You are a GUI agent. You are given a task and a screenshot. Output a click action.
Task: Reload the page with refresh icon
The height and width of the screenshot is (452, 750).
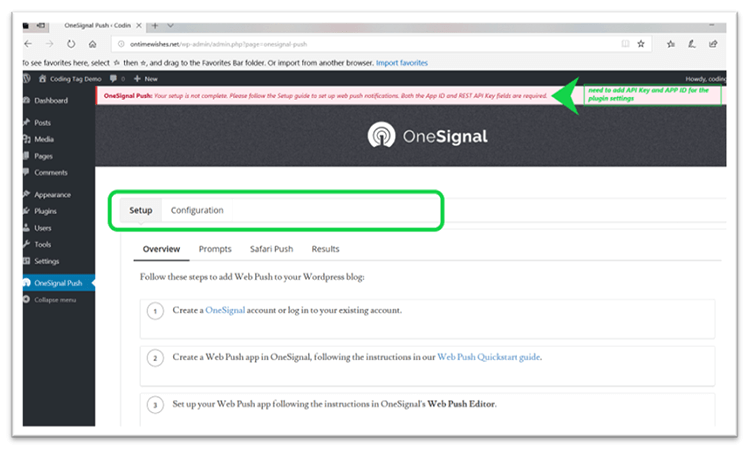(71, 44)
